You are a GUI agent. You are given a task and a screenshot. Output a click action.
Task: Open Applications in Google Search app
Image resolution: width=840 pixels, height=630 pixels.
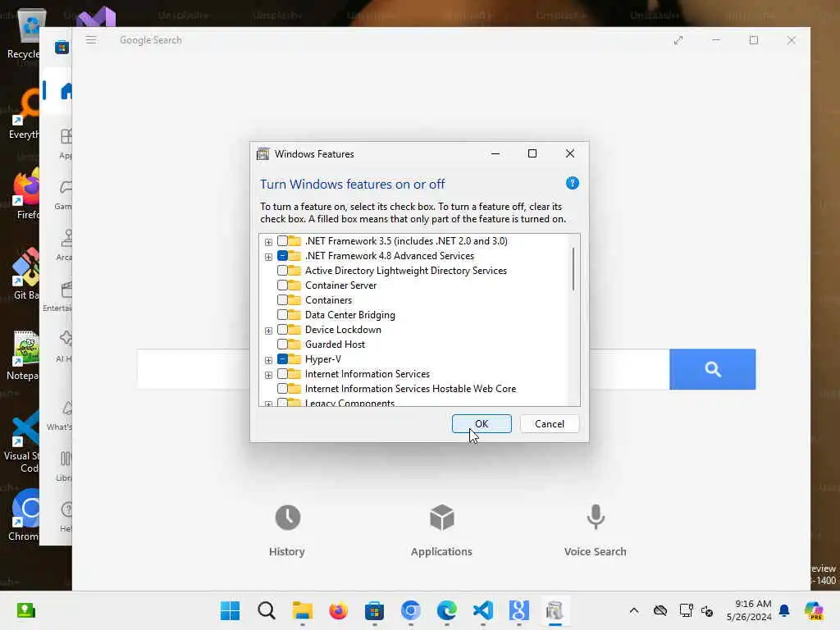441,531
